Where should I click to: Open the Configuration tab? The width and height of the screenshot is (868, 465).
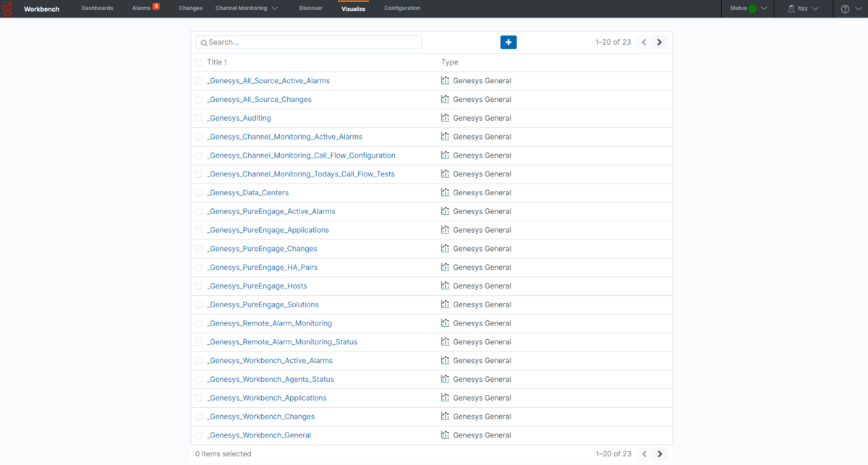[402, 9]
